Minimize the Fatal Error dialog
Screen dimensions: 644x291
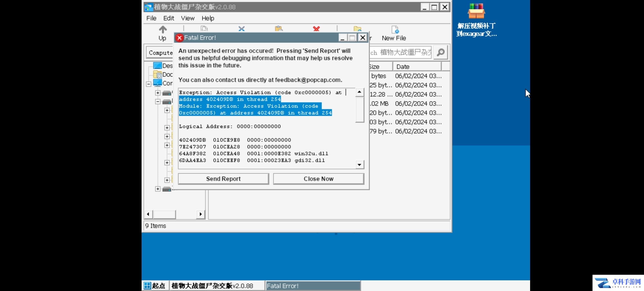pos(342,38)
